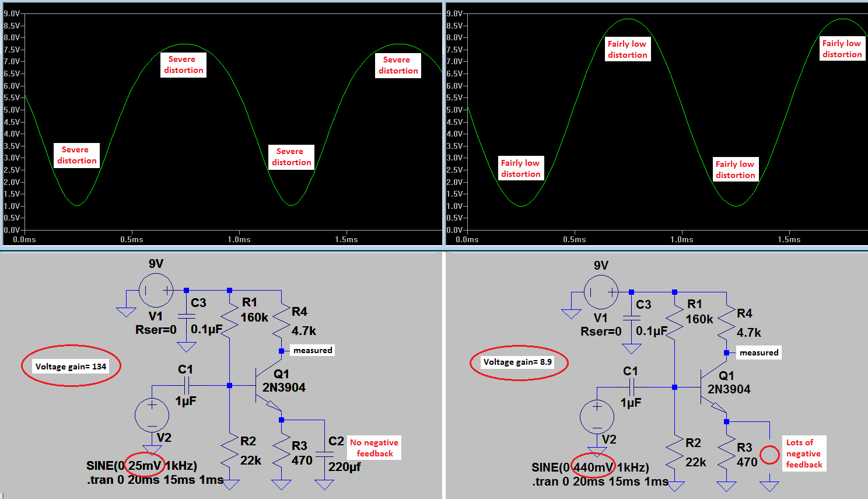The width and height of the screenshot is (868, 499).
Task: Click the 4.7k value in right schematic
Action: 749,333
